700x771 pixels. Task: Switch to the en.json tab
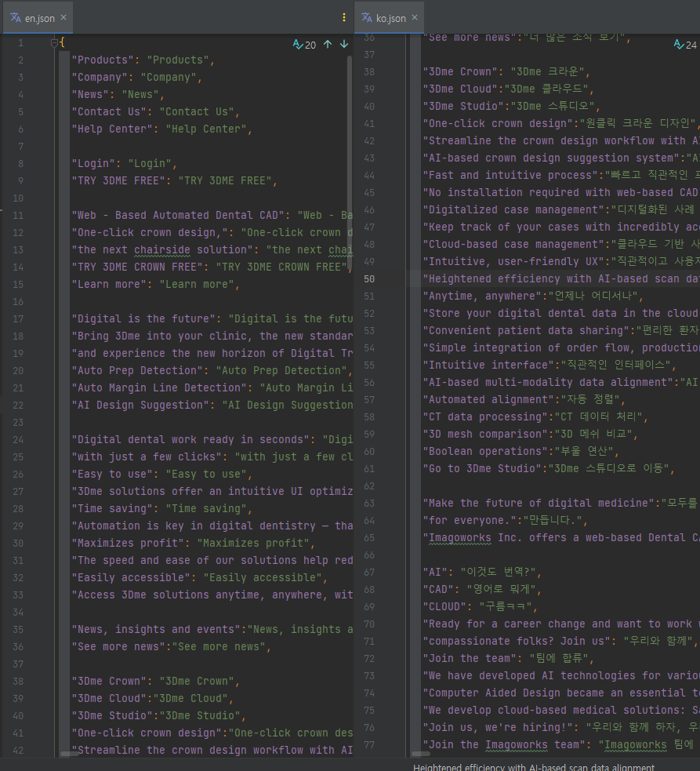[38, 18]
